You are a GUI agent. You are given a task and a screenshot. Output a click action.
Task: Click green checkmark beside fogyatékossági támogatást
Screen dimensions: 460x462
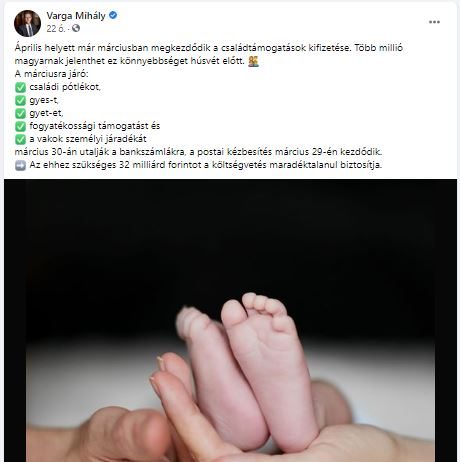pyautogui.click(x=20, y=126)
